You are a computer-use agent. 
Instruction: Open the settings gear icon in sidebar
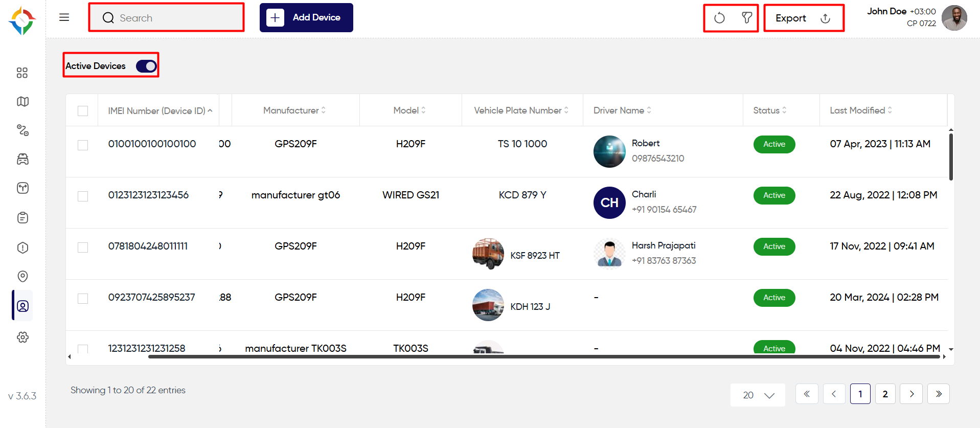tap(22, 337)
